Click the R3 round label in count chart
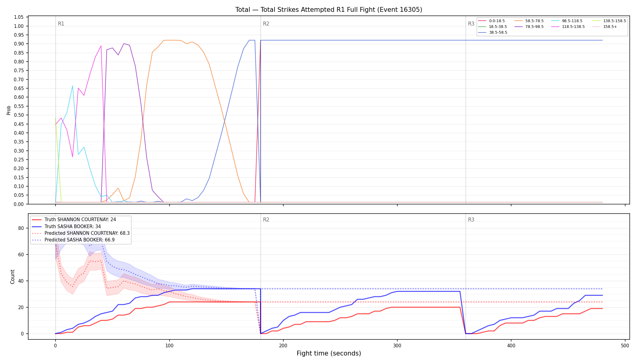The width and height of the screenshot is (637, 364). 471,220
